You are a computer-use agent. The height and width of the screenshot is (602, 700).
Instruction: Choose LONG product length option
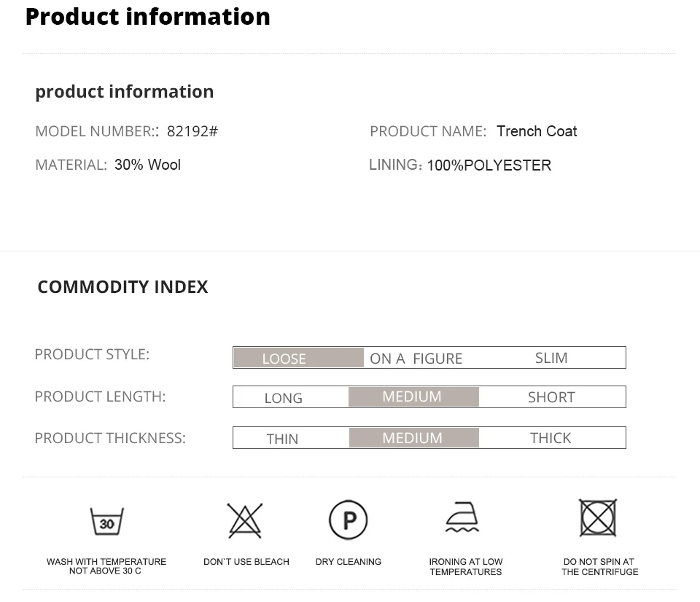(284, 398)
